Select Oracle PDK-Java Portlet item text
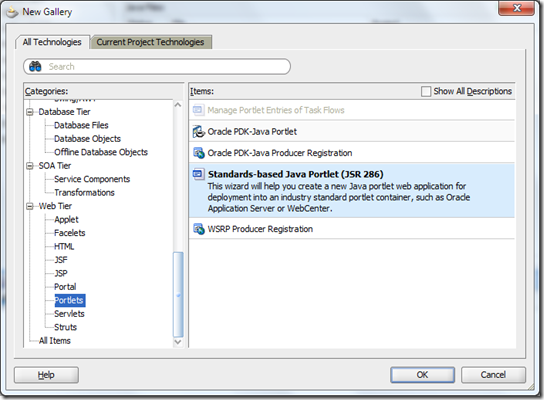 pyautogui.click(x=252, y=131)
